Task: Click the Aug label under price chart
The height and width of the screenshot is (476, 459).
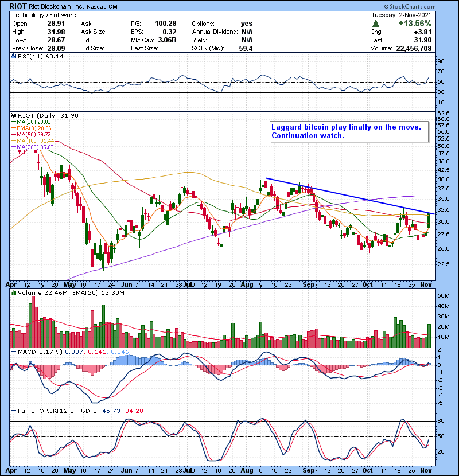Action: coord(247,284)
